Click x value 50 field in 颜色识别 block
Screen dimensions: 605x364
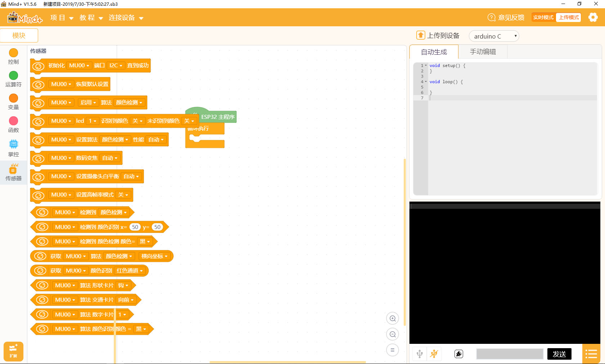point(135,227)
